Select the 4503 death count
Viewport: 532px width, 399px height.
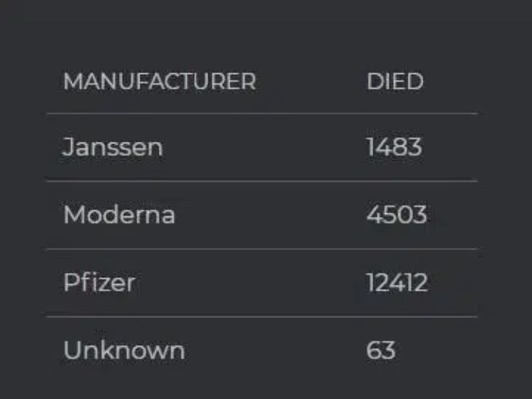[x=396, y=215]
